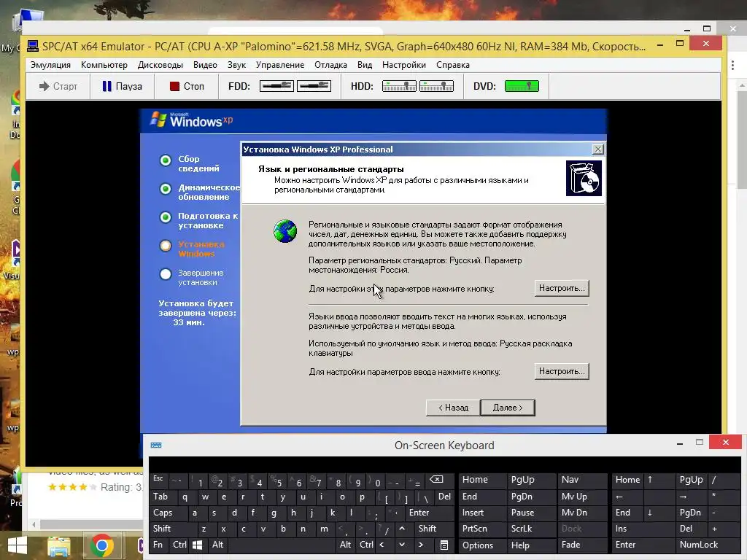Screen dimensions: 747x560
Task: Tap the Windows logo key on keyboard
Action: [197, 545]
